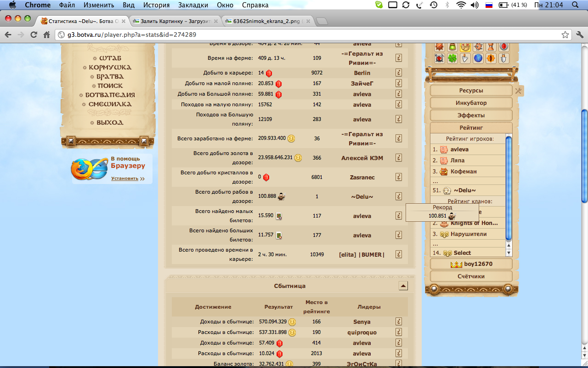Open info for 'Походов на малую поляну'

pyautogui.click(x=399, y=104)
